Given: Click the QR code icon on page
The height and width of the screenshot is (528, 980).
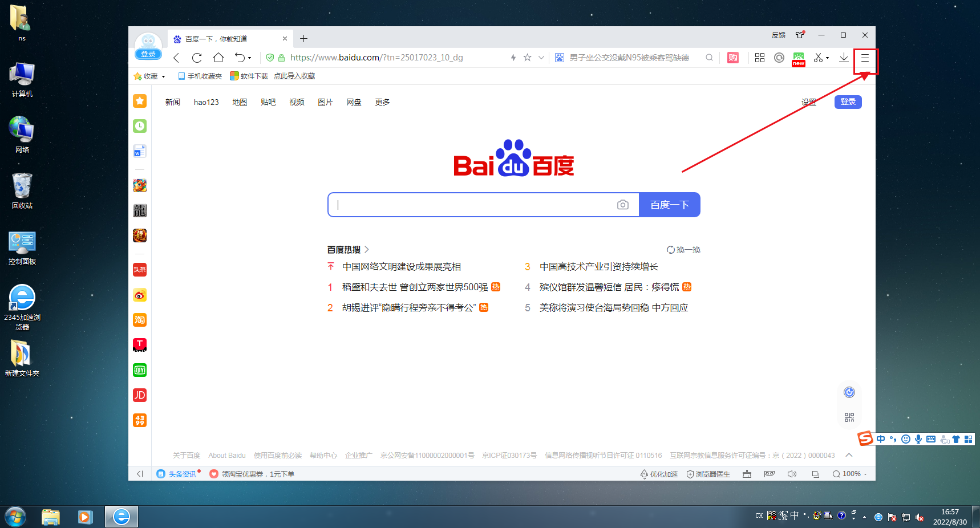Looking at the screenshot, I should (x=849, y=417).
